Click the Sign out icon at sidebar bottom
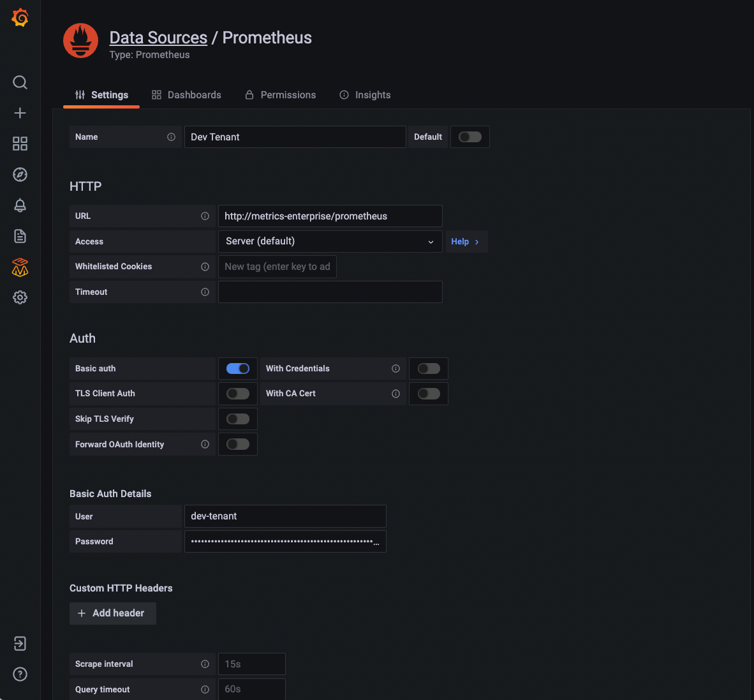 click(20, 644)
